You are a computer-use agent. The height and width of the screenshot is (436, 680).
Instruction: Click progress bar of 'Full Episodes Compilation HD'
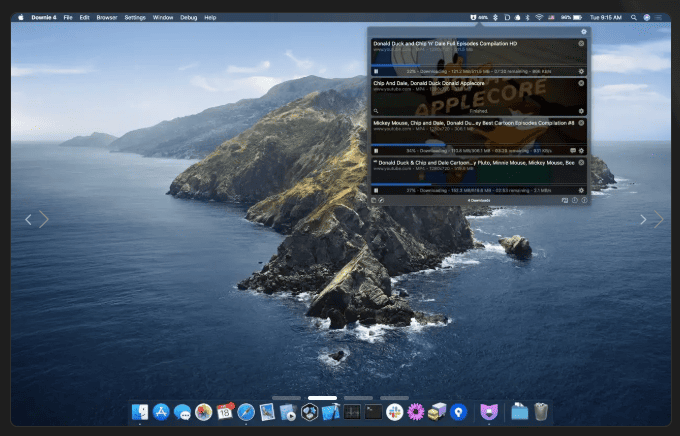(479, 66)
